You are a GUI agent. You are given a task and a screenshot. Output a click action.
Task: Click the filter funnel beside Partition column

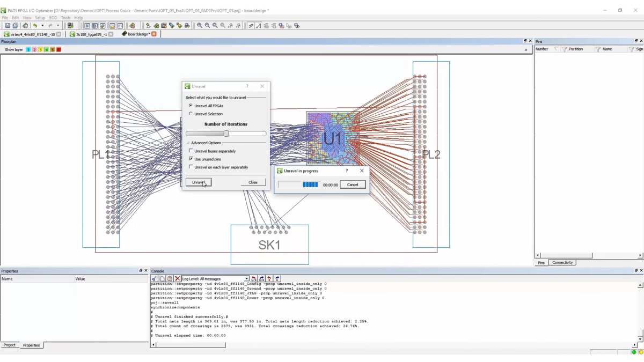click(x=597, y=49)
